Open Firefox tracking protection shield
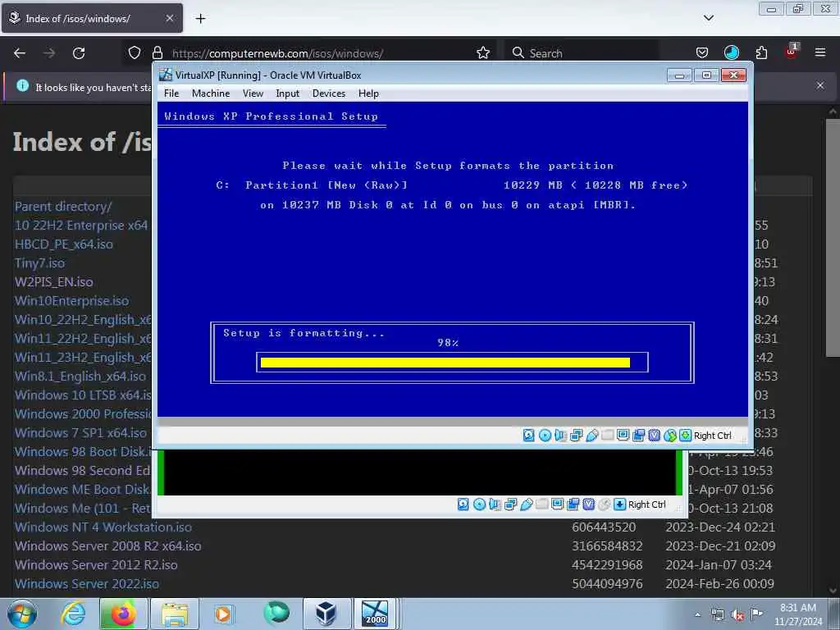This screenshot has width=840, height=630. [135, 53]
